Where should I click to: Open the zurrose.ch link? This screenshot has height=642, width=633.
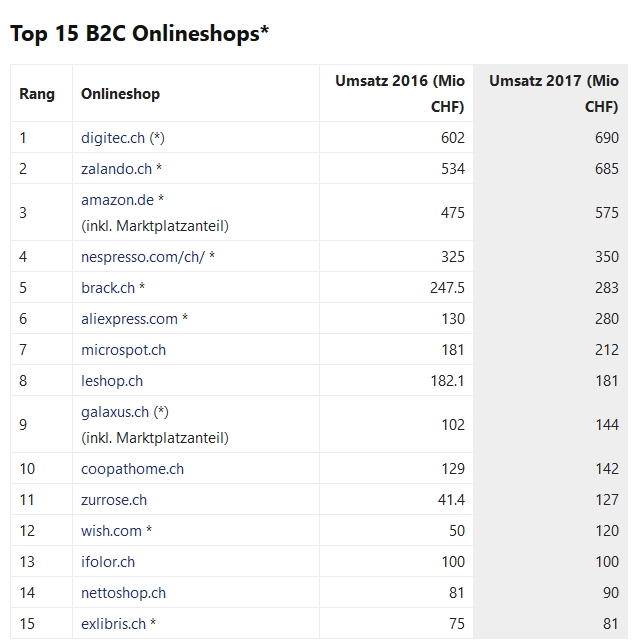coord(114,500)
